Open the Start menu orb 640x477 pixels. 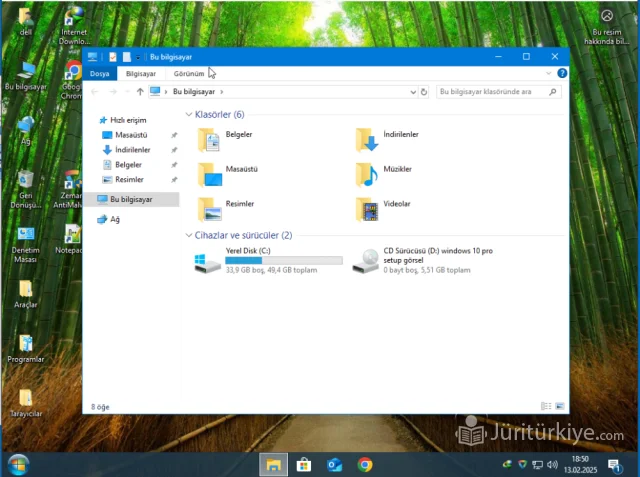tap(18, 464)
